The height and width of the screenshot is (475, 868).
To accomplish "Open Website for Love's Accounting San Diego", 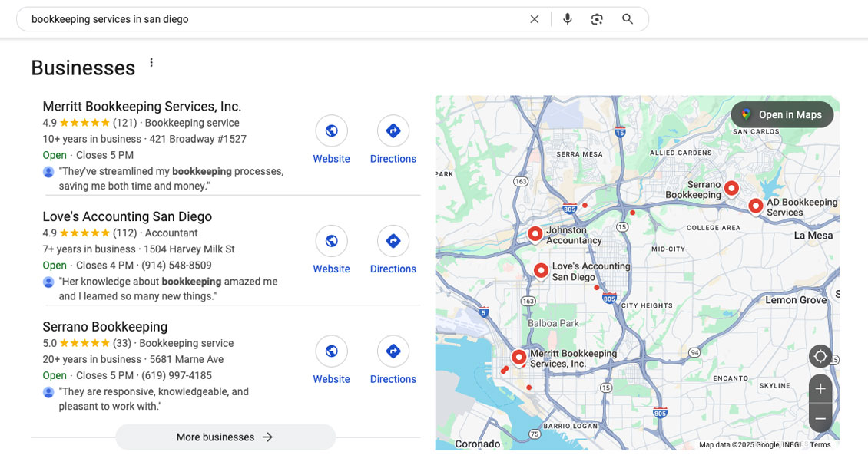I will click(x=331, y=240).
